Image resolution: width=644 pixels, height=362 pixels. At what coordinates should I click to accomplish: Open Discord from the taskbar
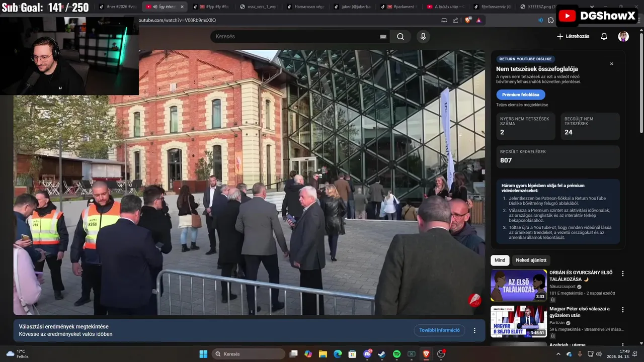coord(367,354)
